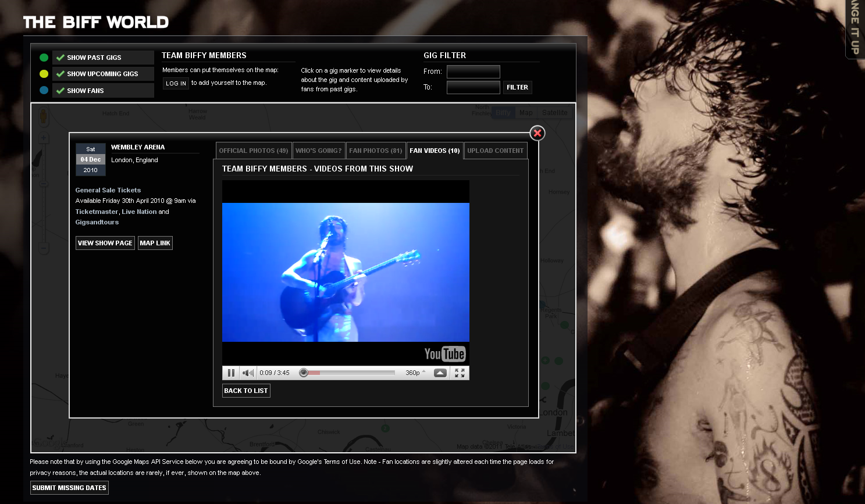
Task: Click Submit Missing Dates button
Action: tap(69, 488)
